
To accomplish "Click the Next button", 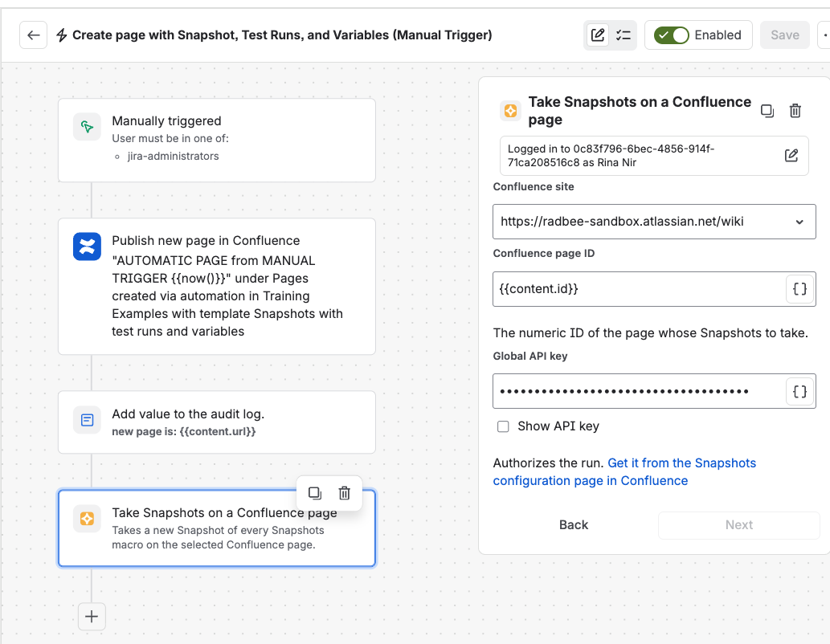I will pos(739,525).
